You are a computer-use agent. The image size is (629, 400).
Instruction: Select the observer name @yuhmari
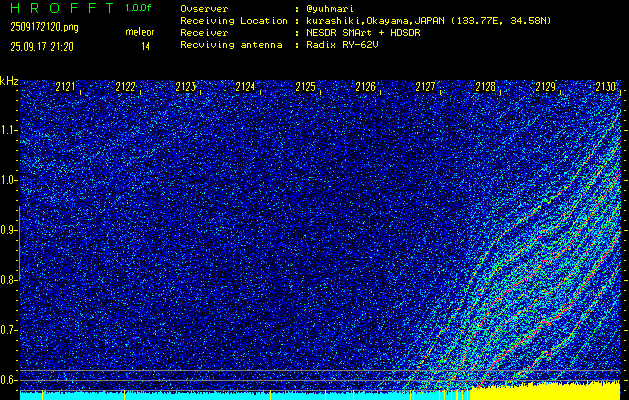pyautogui.click(x=330, y=9)
